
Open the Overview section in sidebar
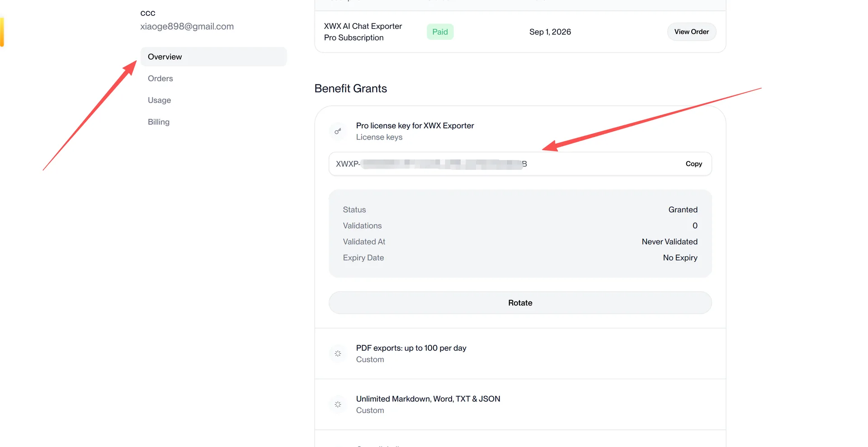click(x=213, y=56)
